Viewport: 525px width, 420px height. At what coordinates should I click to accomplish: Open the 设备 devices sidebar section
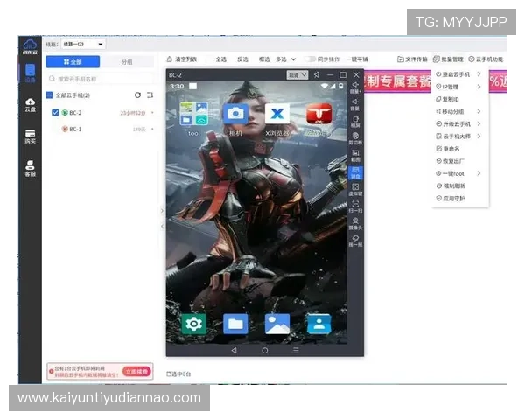[x=30, y=73]
